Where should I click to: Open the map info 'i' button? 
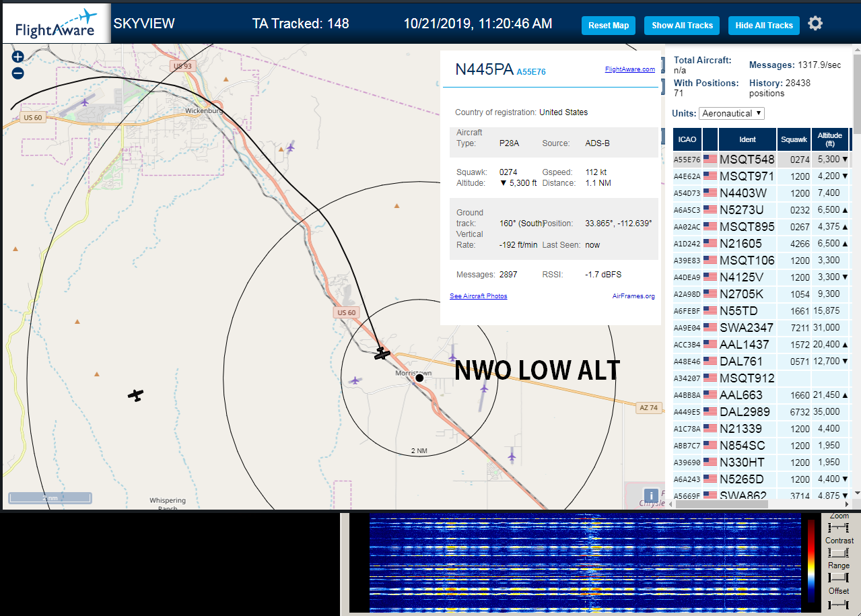[x=651, y=495]
